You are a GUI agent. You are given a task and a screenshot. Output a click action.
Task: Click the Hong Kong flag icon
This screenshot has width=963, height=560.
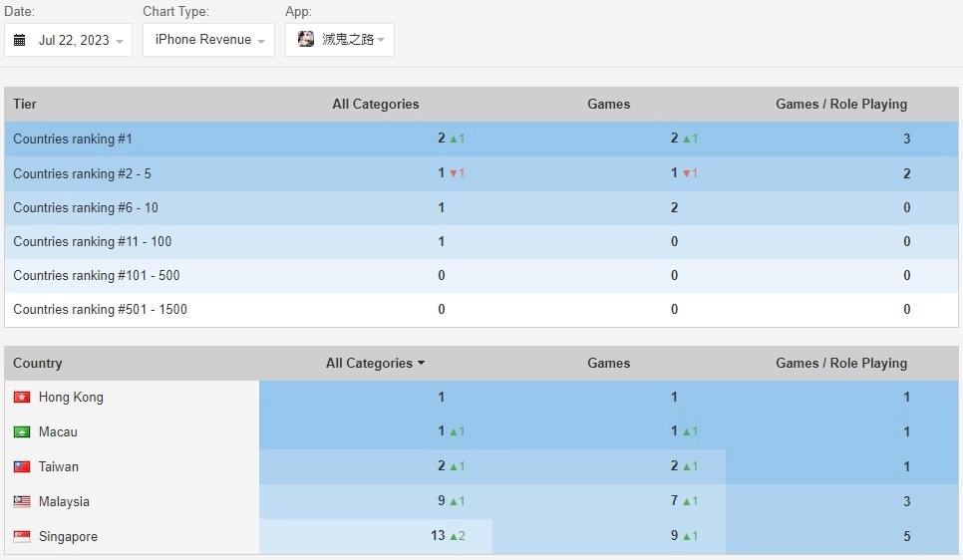point(22,398)
